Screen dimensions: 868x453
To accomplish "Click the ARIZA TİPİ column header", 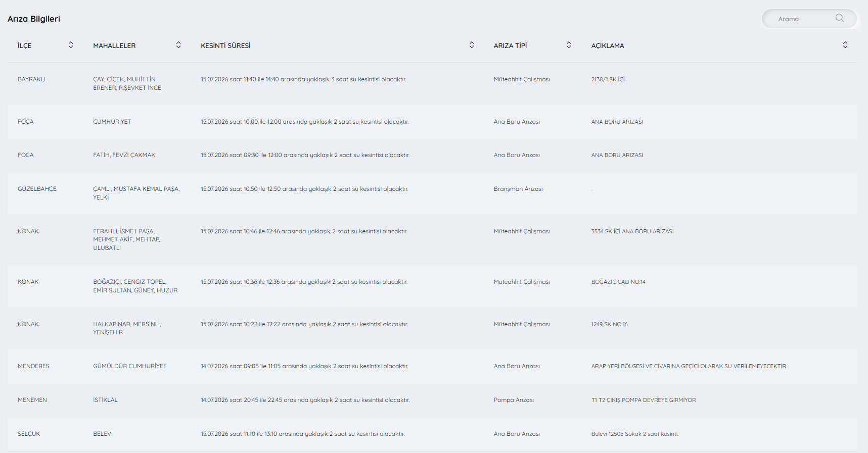I will coord(510,45).
